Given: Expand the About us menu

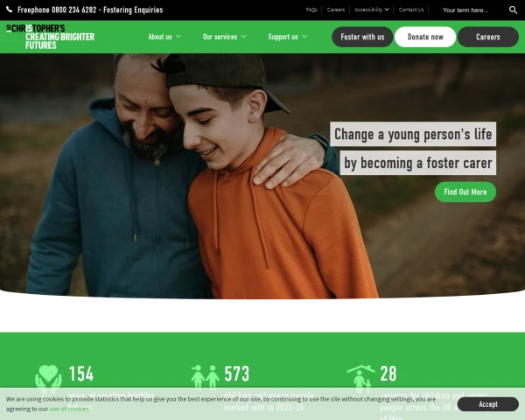Looking at the screenshot, I should (164, 37).
